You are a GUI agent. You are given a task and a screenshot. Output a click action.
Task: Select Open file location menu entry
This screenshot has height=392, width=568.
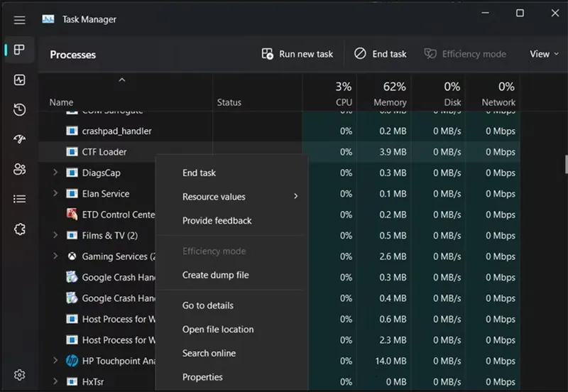coord(217,330)
